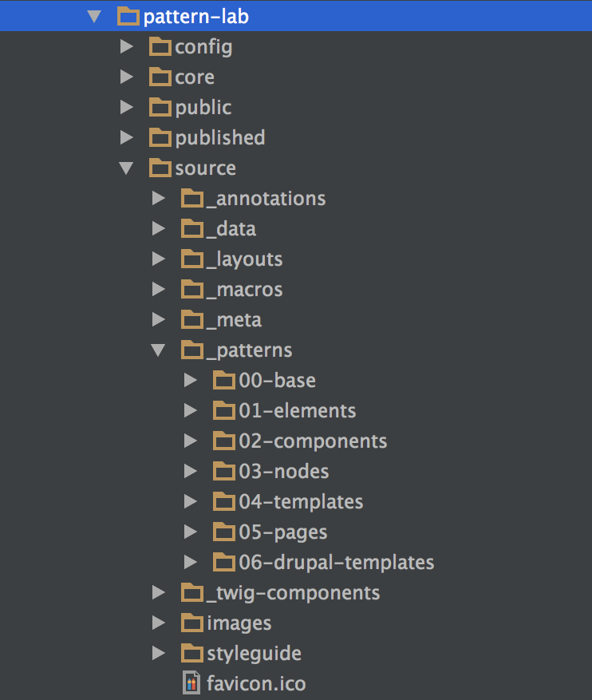
Task: Click the favicon.ico file icon
Action: (191, 682)
